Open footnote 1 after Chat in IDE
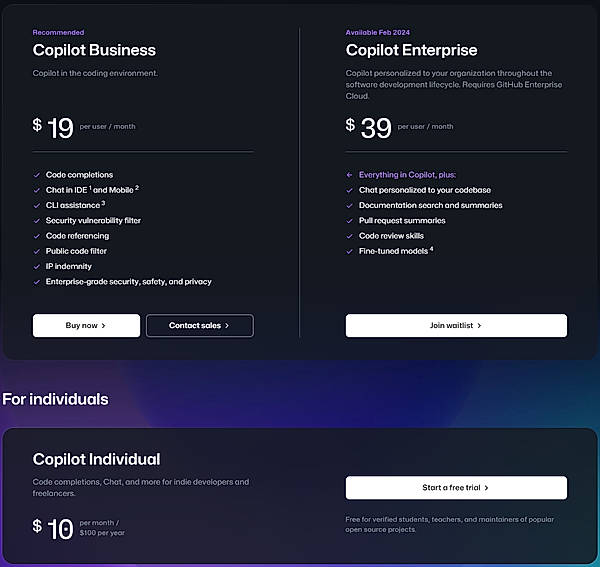 (90, 187)
